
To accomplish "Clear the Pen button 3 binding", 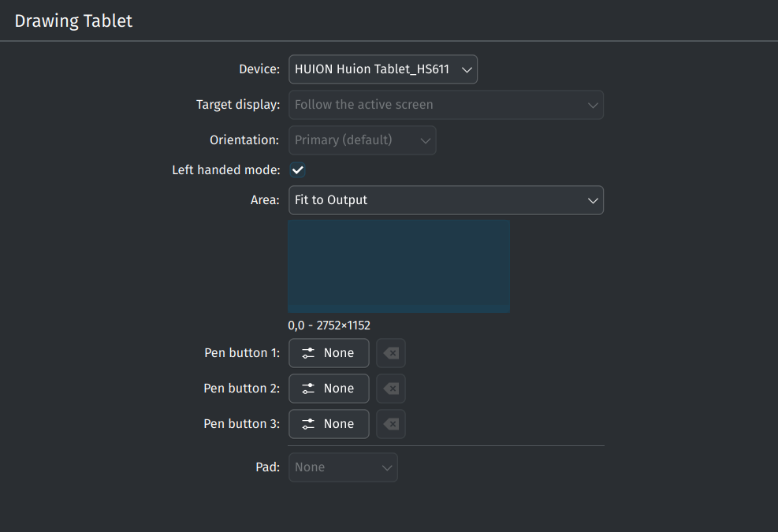I will pyautogui.click(x=391, y=424).
